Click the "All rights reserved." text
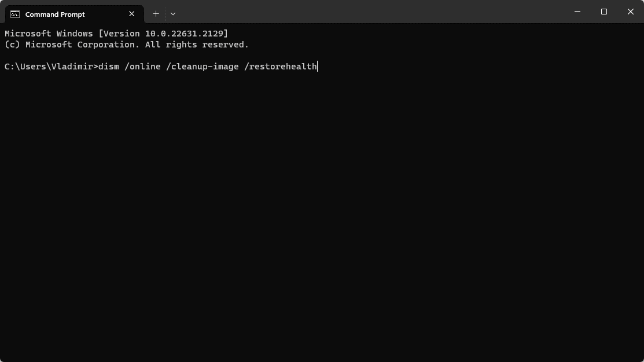 coord(197,45)
